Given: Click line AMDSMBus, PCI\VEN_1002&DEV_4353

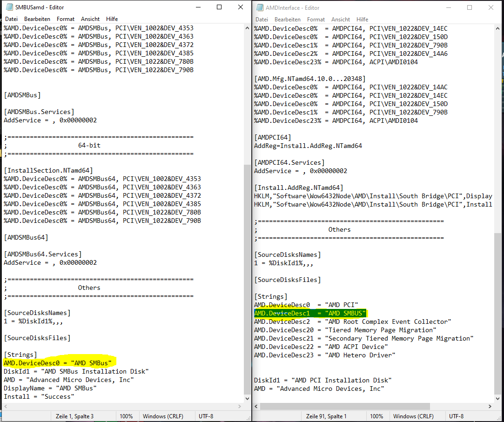Looking at the screenshot, I should click(x=99, y=27).
